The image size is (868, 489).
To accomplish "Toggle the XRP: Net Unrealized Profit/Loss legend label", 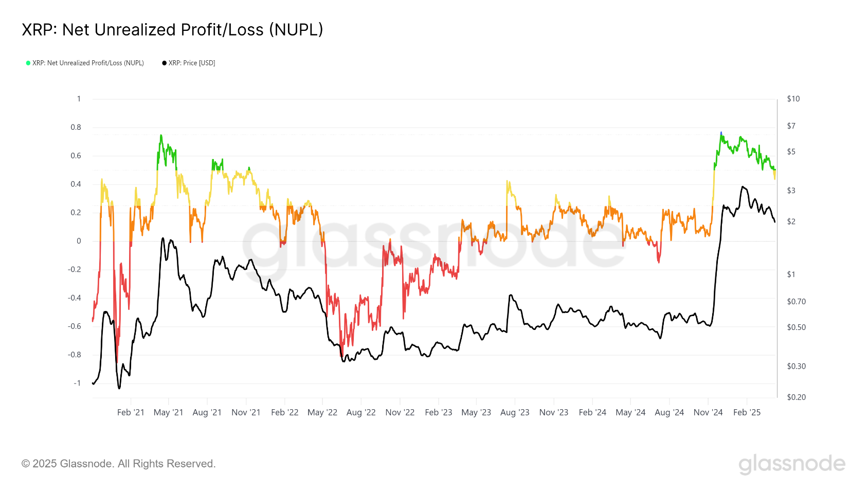I will click(88, 63).
